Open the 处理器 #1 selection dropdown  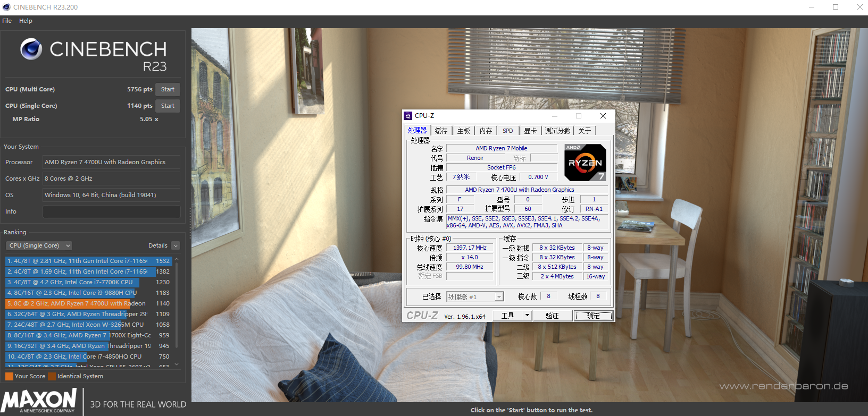tap(475, 297)
